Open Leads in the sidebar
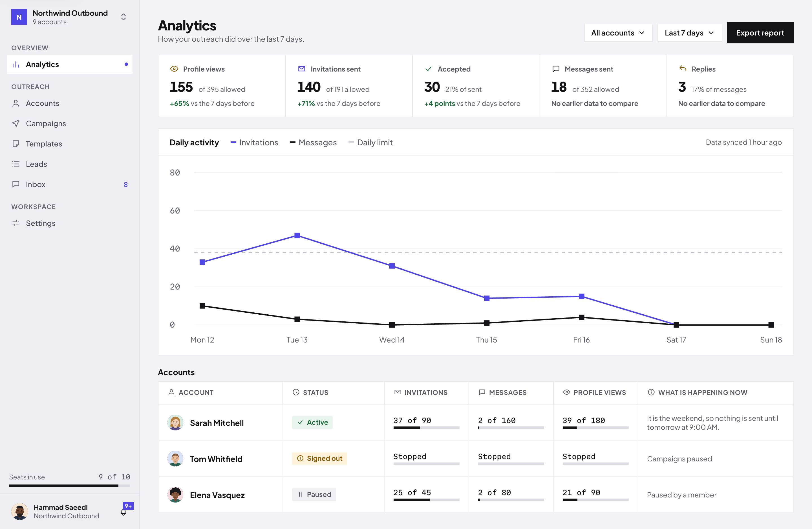Screen dimensions: 812x529 click(x=70, y=164)
